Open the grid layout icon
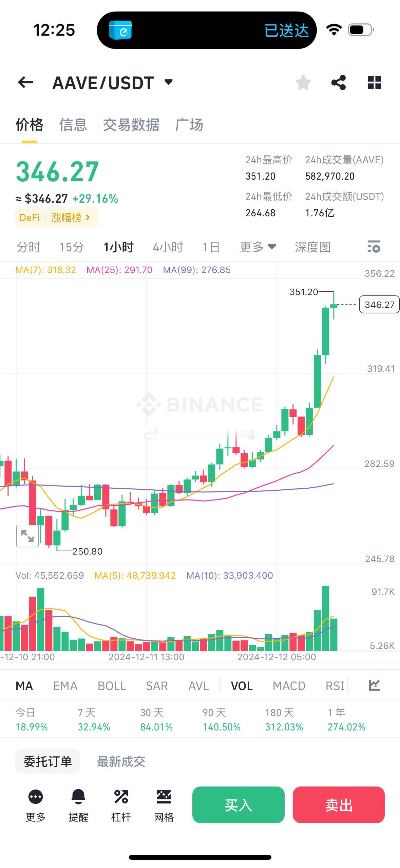This screenshot has height=868, width=400. click(x=375, y=83)
